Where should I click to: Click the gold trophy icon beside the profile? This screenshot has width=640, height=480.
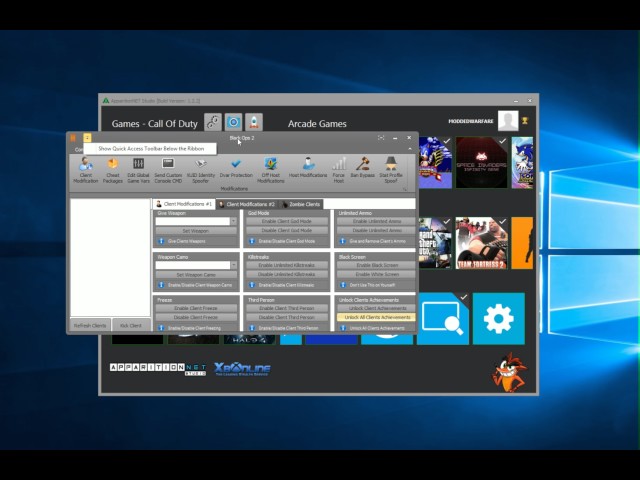pyautogui.click(x=525, y=121)
